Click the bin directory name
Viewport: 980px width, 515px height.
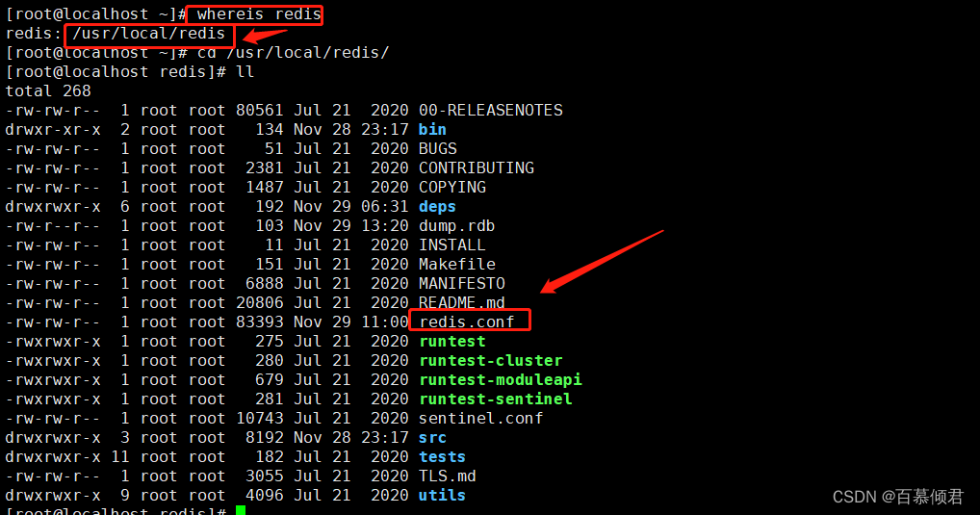point(432,129)
